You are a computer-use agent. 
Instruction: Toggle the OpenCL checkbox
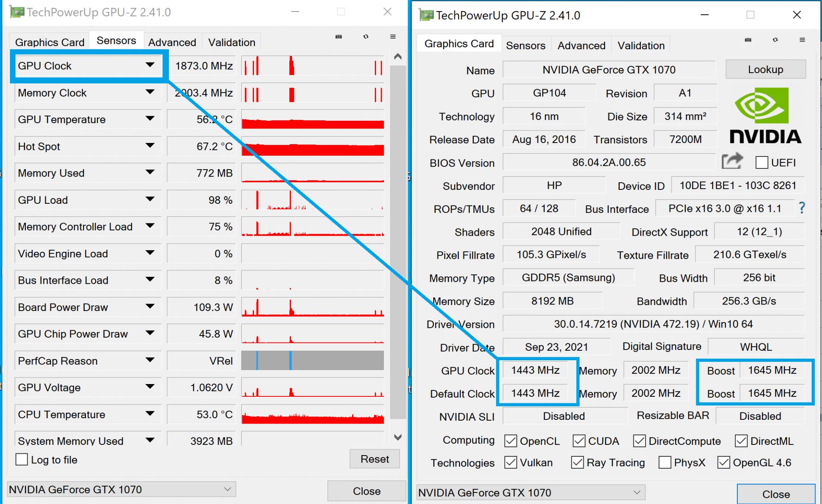pos(510,441)
